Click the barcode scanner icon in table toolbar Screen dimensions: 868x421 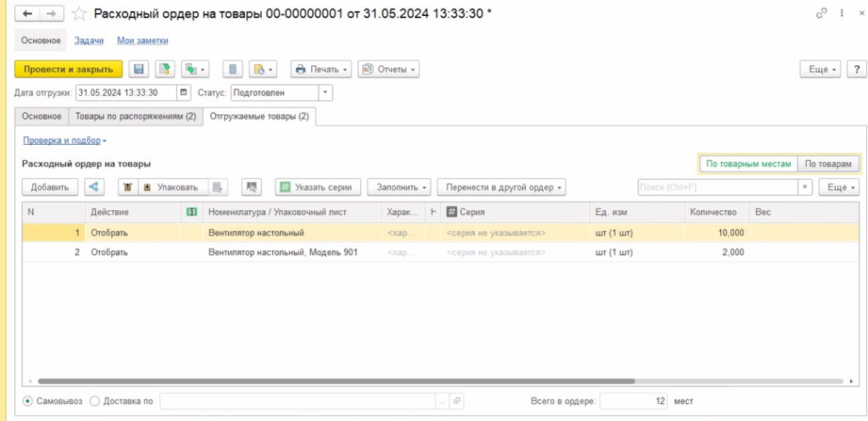pyautogui.click(x=251, y=187)
